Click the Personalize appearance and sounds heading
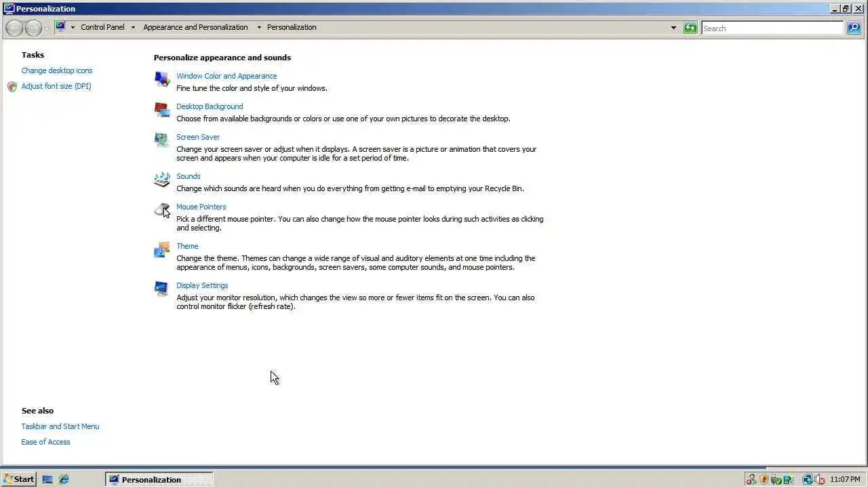Viewport: 868px width, 488px height. point(222,58)
